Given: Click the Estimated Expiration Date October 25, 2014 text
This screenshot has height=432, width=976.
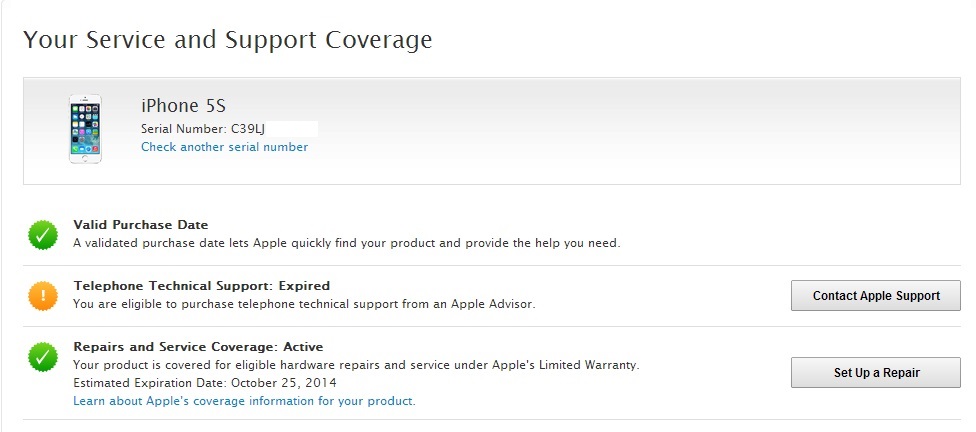Looking at the screenshot, I should [x=205, y=383].
